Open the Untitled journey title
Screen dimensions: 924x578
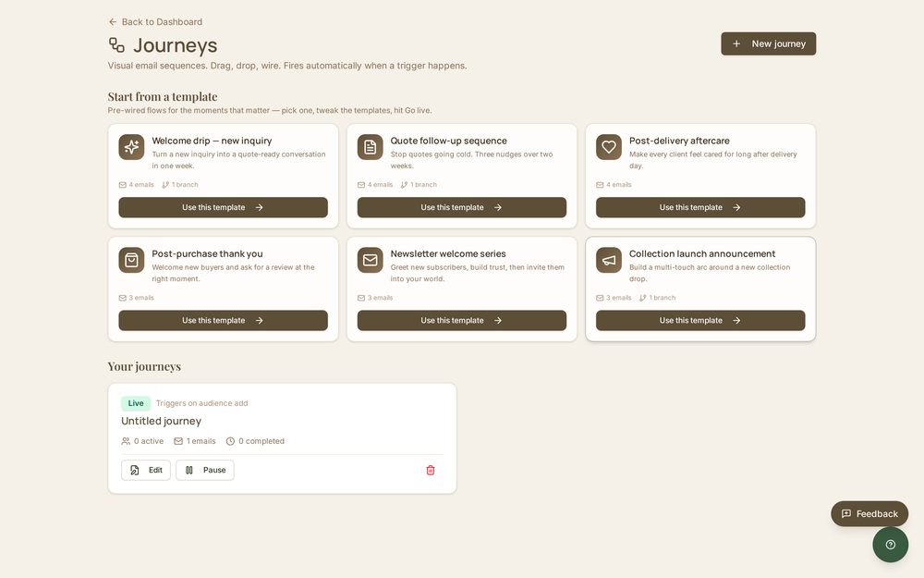(x=162, y=421)
